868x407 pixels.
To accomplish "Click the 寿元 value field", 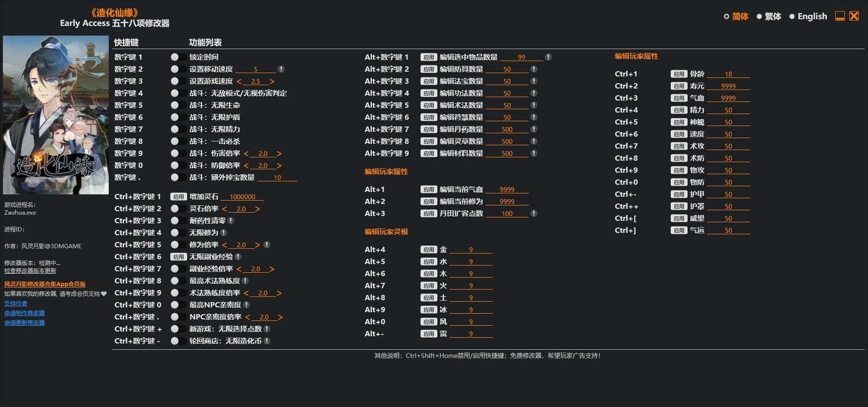I will (728, 86).
